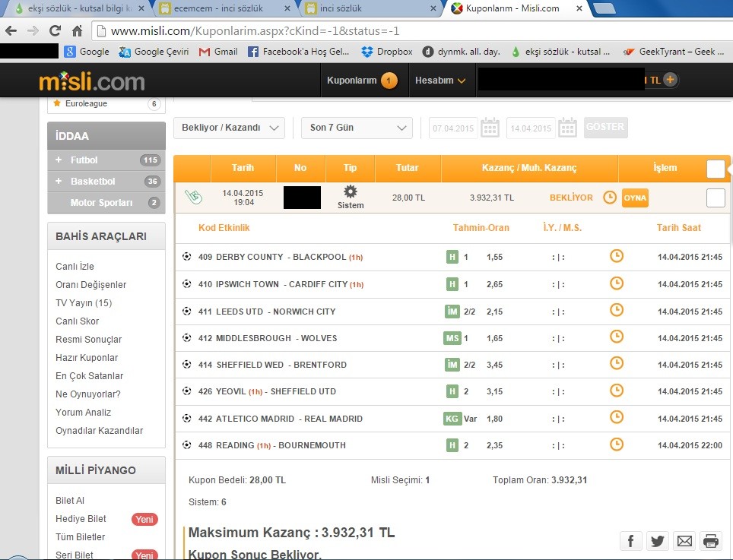This screenshot has height=560, width=733.
Task: Open the dynmk. all. day. bookmark
Action: click(461, 52)
